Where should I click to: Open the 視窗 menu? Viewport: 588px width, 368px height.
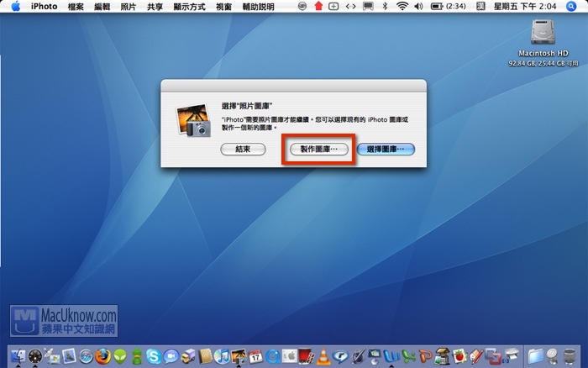pos(224,7)
